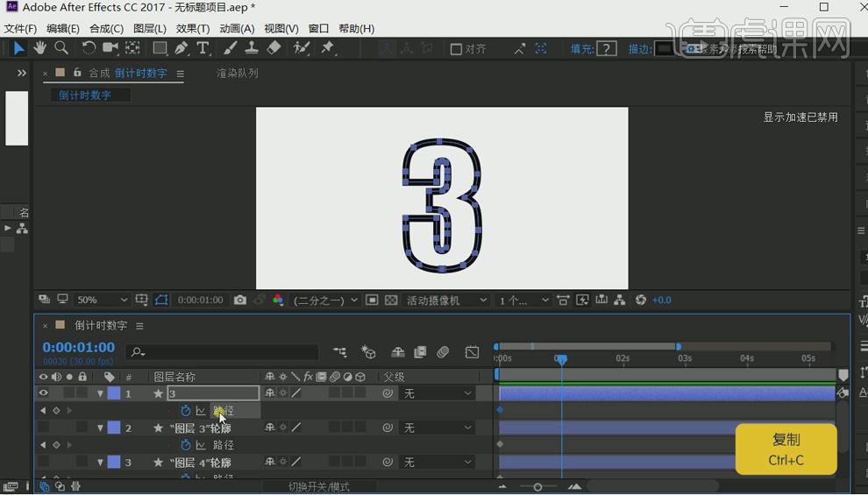Screen dimensions: 868x495
Task: Click the 切换开关/模式 button
Action: (x=318, y=486)
